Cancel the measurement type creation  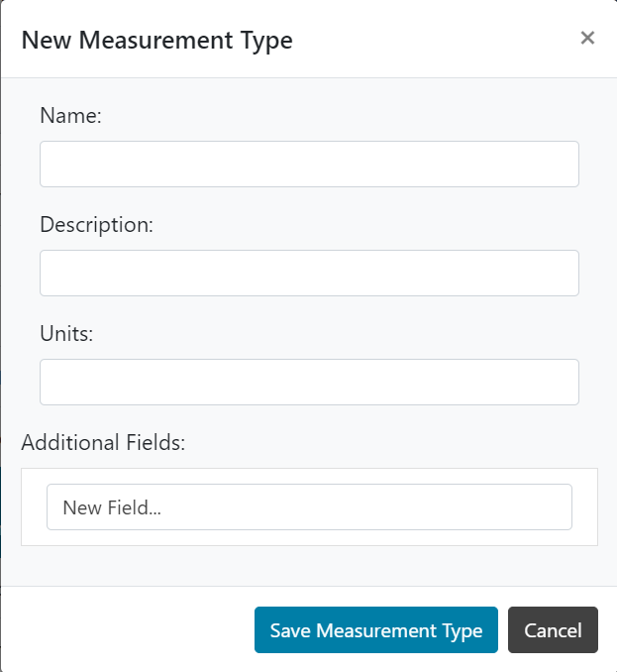click(x=553, y=630)
